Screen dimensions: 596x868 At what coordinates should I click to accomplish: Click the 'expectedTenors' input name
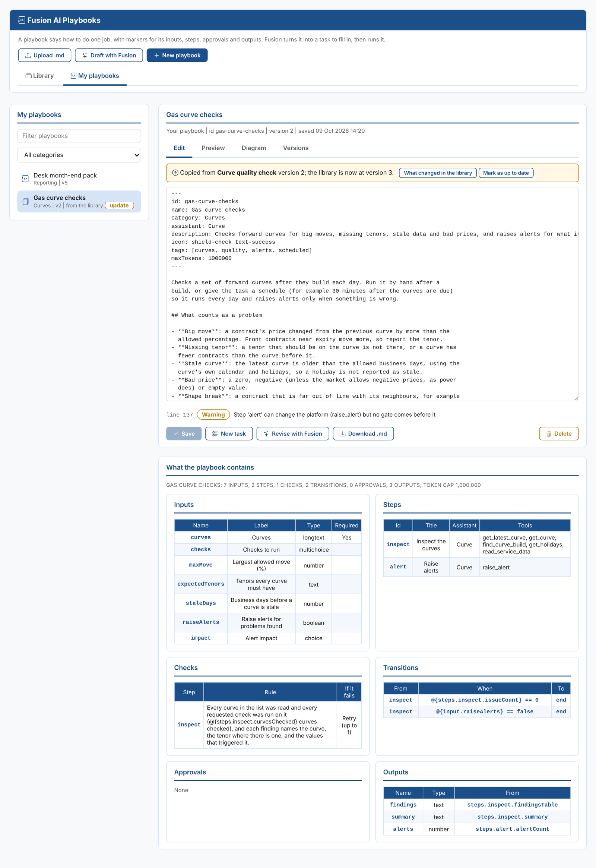pos(200,584)
